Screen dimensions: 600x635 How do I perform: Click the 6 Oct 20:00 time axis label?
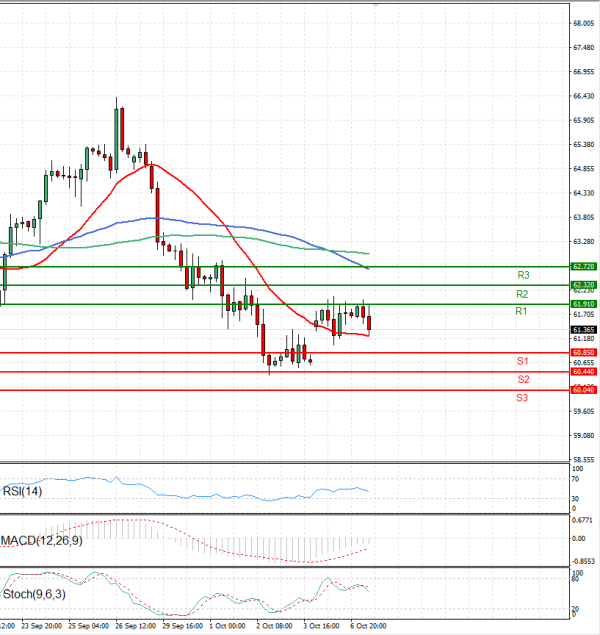[368, 625]
